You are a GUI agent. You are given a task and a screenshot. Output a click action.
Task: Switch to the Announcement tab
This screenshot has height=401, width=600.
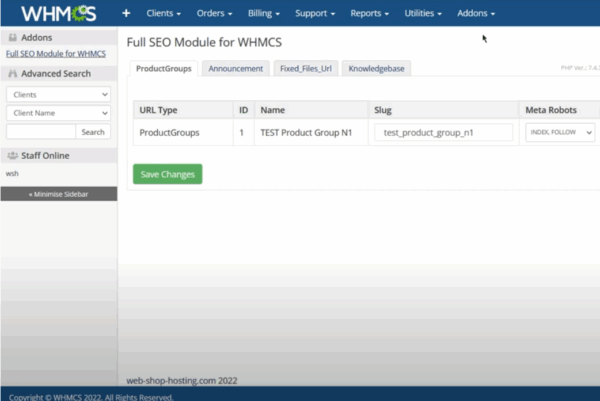click(235, 69)
